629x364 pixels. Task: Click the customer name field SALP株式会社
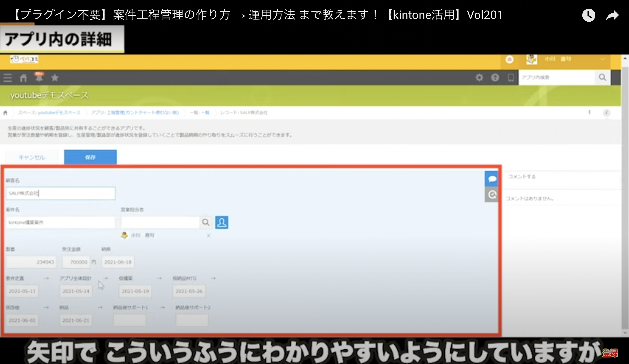61,193
